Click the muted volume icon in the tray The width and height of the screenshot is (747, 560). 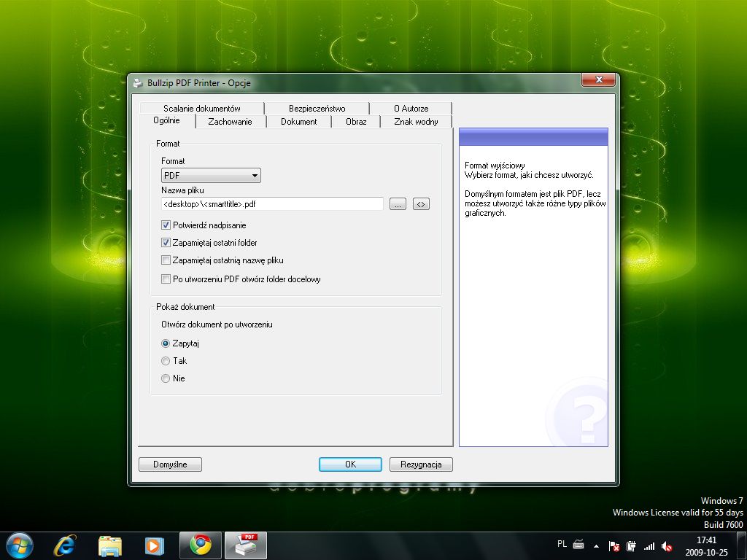(x=667, y=545)
